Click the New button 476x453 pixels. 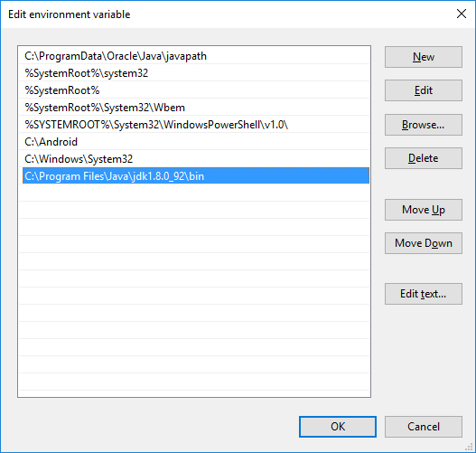[x=424, y=57]
